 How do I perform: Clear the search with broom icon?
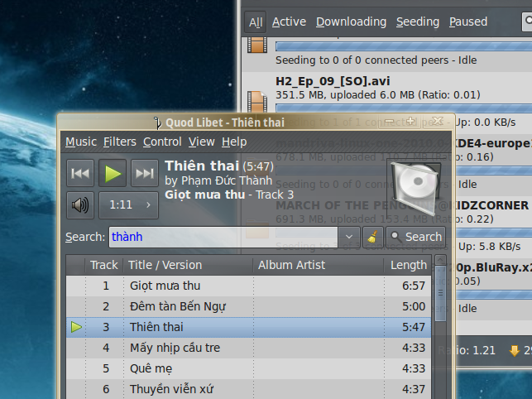(x=373, y=237)
